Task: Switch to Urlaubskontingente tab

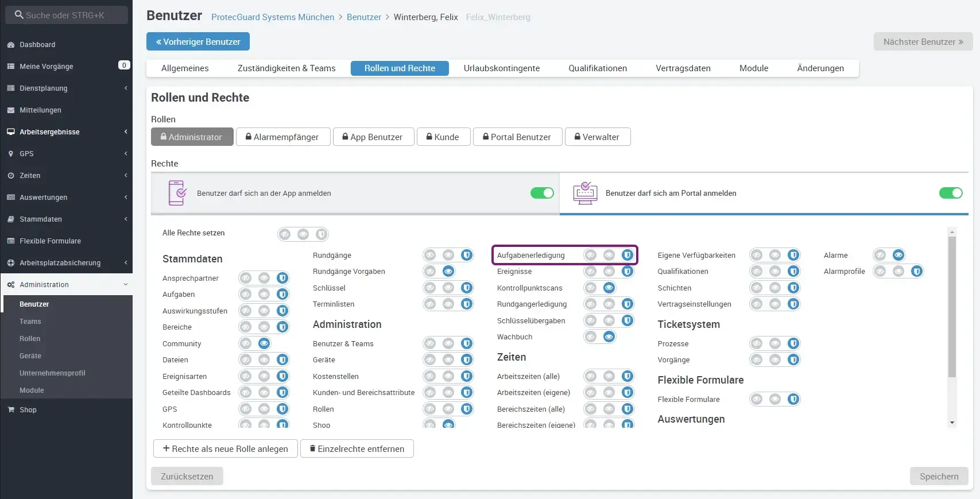Action: [502, 68]
